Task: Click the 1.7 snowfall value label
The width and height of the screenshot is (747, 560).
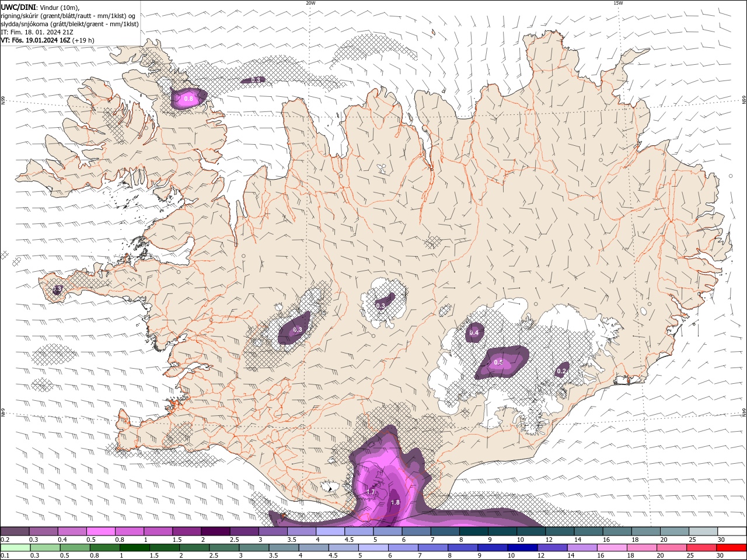Action: (371, 492)
